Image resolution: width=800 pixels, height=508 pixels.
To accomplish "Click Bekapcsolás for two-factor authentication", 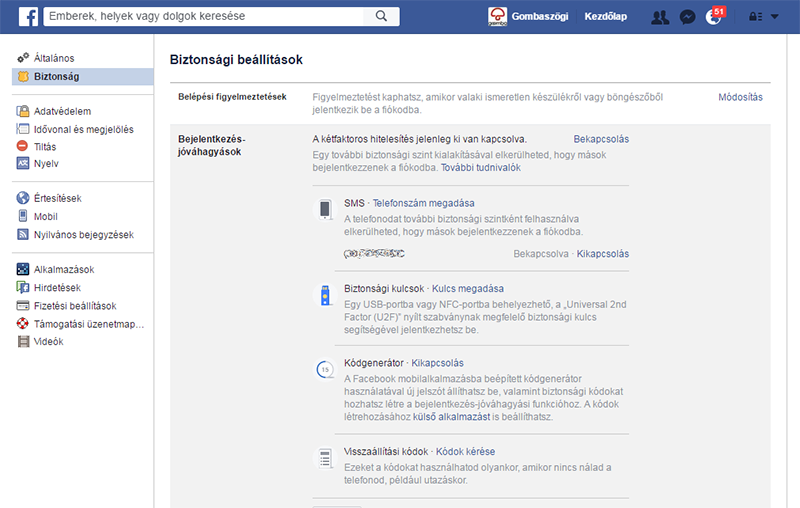I will coord(601,139).
